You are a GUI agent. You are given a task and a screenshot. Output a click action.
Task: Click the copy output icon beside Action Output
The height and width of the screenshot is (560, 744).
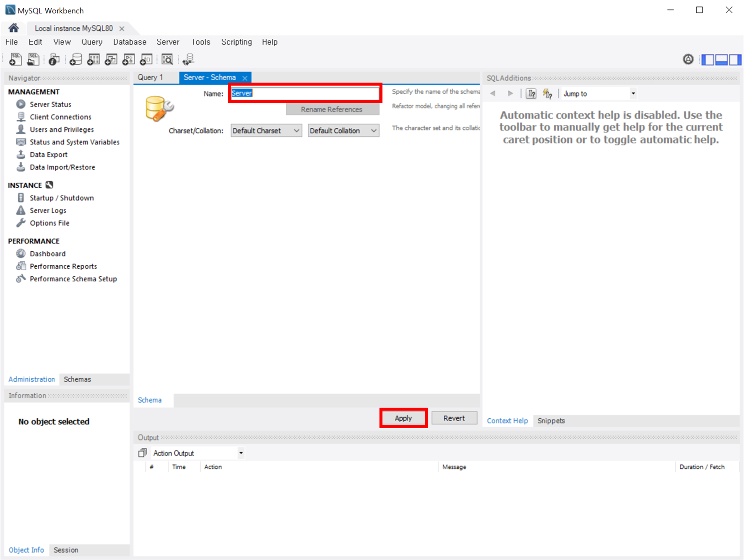(x=142, y=453)
